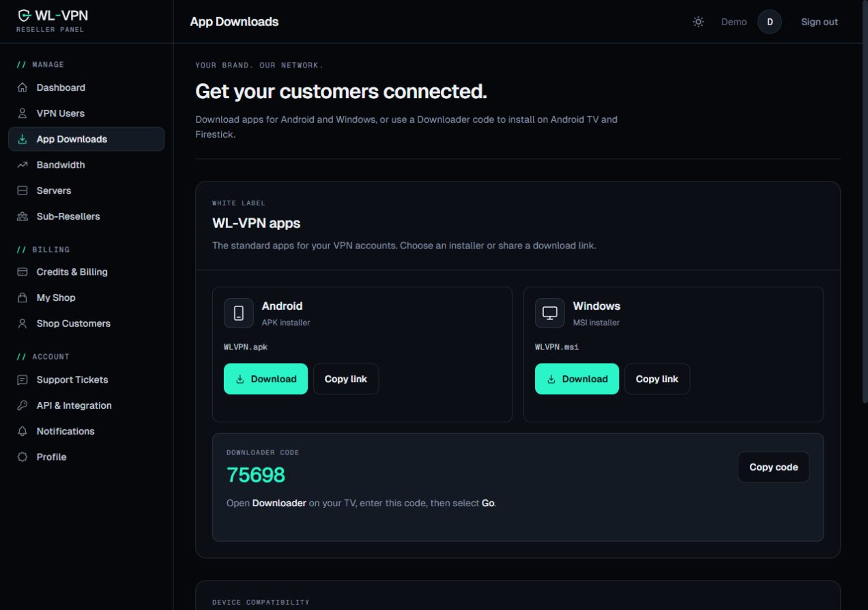Copy the Downloader code

pyautogui.click(x=773, y=467)
